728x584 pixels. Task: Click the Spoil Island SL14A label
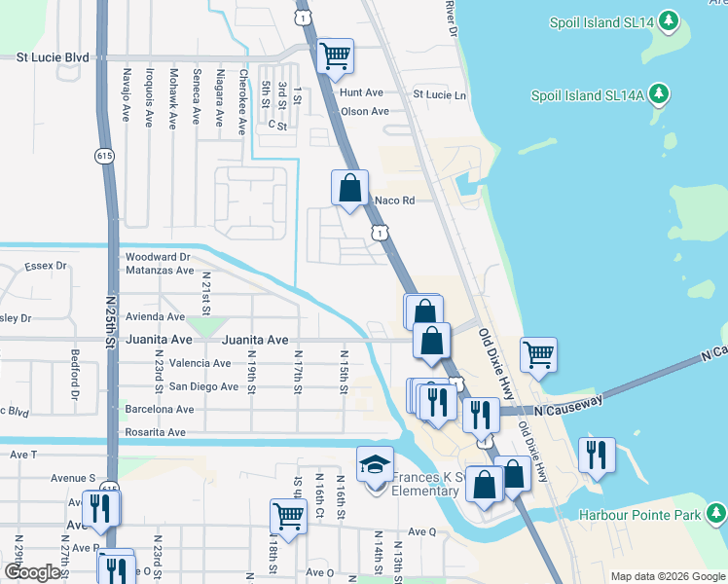coord(587,95)
